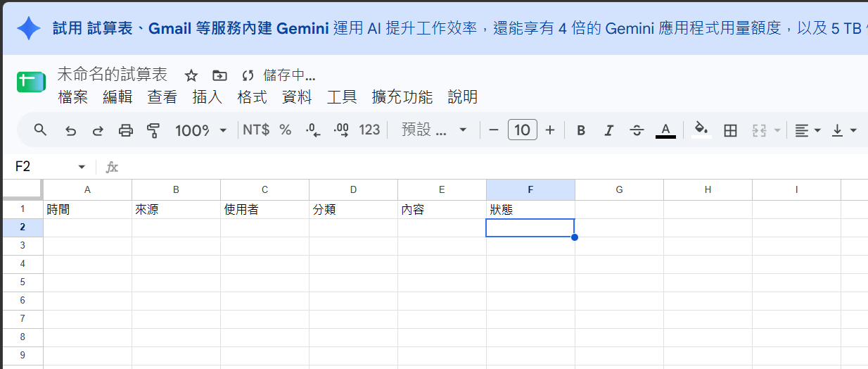Decrease decimal places

313,130
